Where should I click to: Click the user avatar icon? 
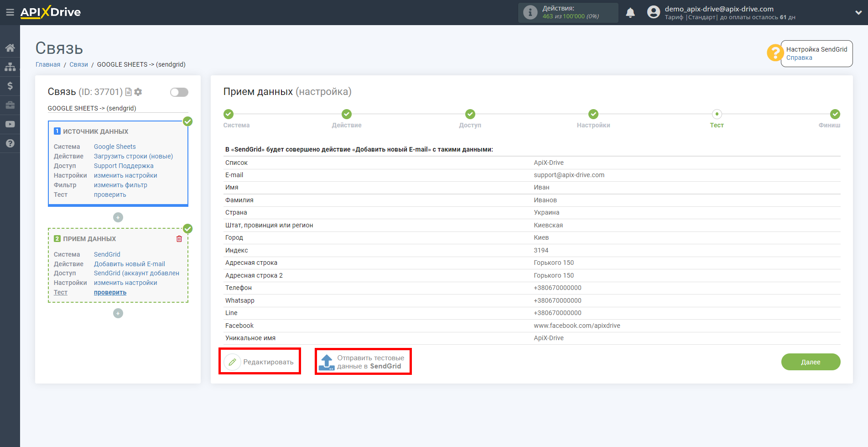[x=654, y=12]
